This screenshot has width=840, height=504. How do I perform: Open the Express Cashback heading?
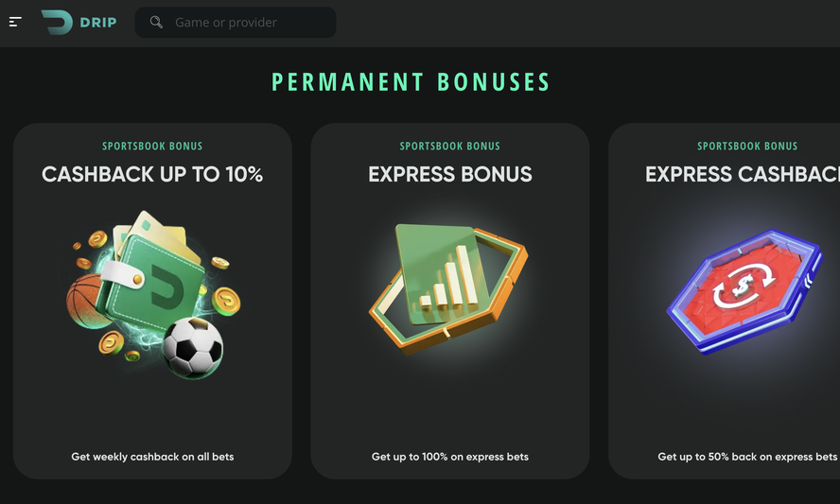pos(743,174)
